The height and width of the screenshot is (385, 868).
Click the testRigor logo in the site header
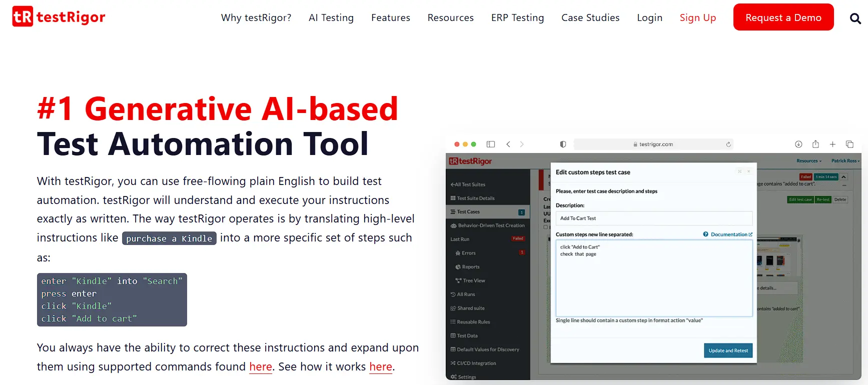point(59,17)
